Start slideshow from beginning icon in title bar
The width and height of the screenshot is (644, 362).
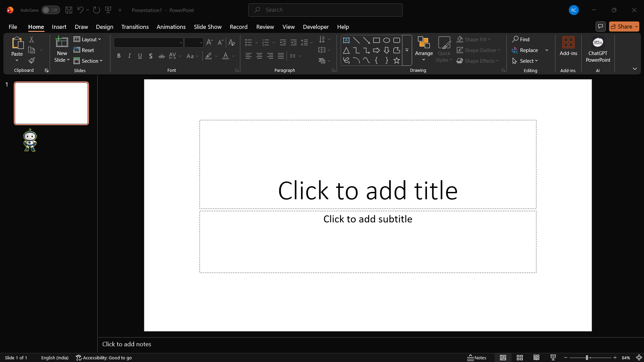[108, 10]
